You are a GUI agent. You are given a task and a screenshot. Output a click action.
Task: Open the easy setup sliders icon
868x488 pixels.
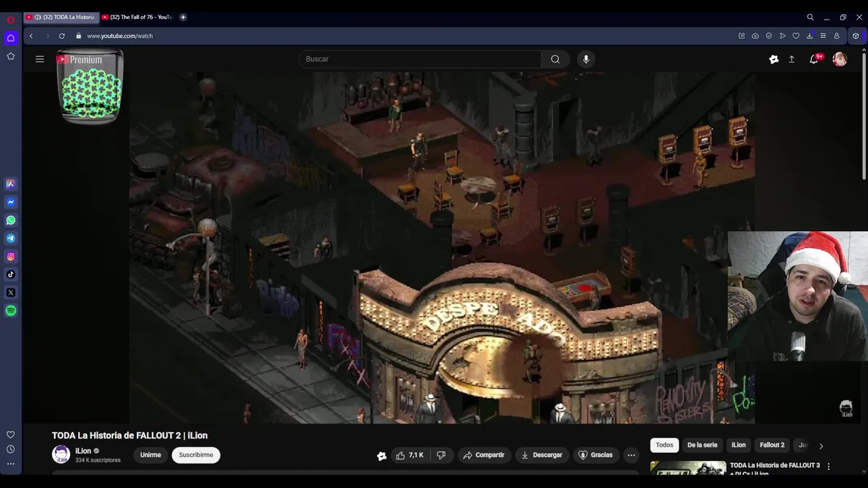click(823, 36)
